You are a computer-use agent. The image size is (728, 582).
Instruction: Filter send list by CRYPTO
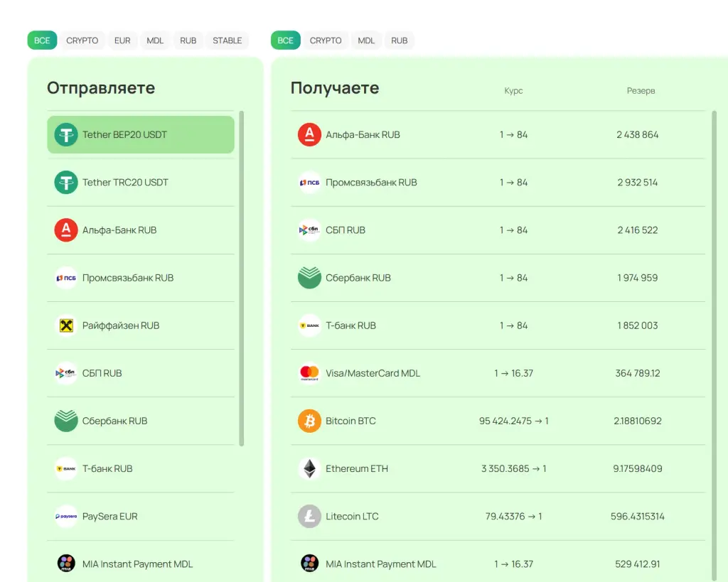(x=82, y=41)
